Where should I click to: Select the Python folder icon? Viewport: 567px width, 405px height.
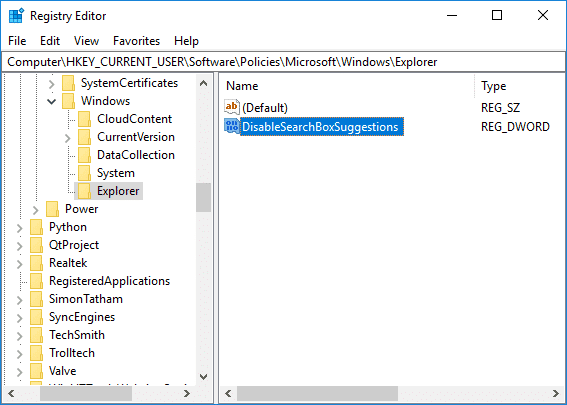point(37,227)
